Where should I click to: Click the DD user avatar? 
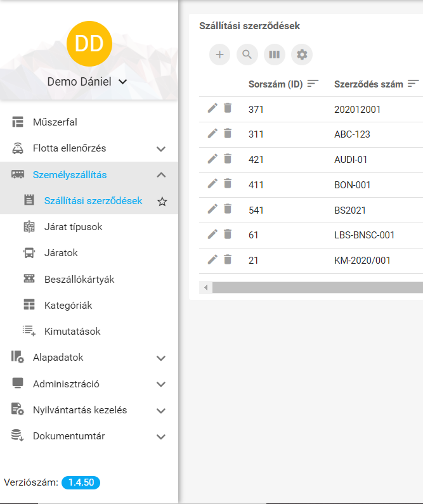coord(89,43)
